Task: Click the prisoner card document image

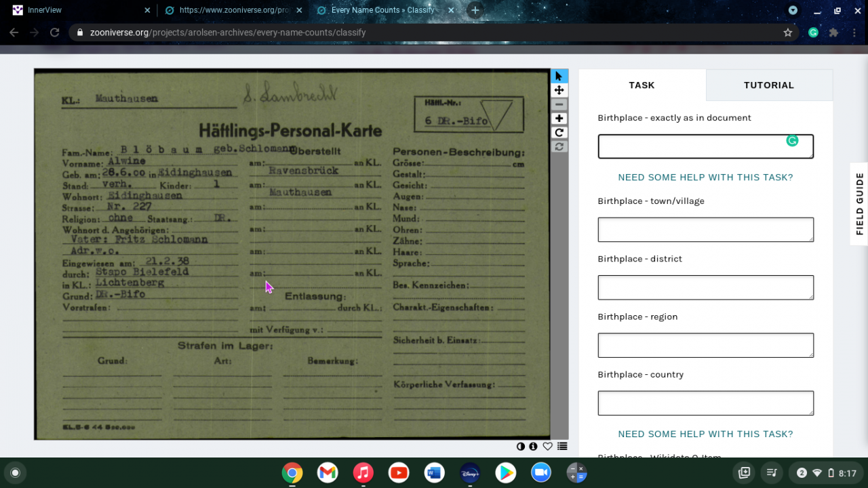Action: pos(292,254)
